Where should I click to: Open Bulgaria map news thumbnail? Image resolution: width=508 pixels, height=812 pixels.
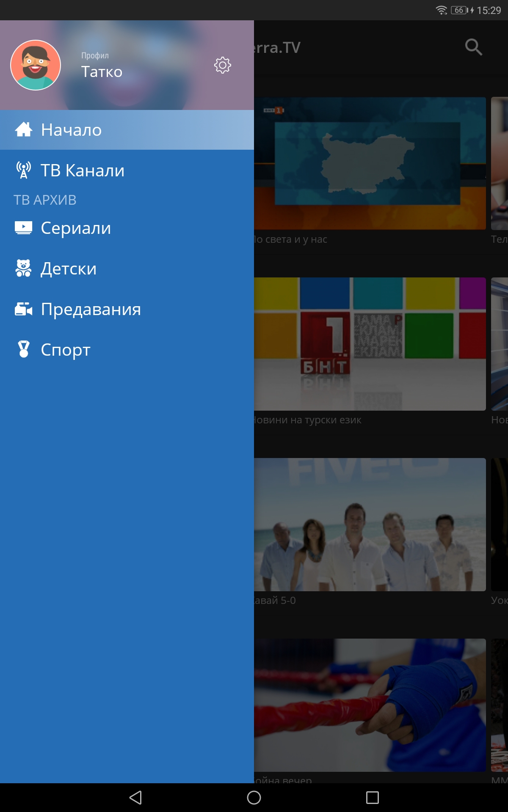tap(370, 163)
